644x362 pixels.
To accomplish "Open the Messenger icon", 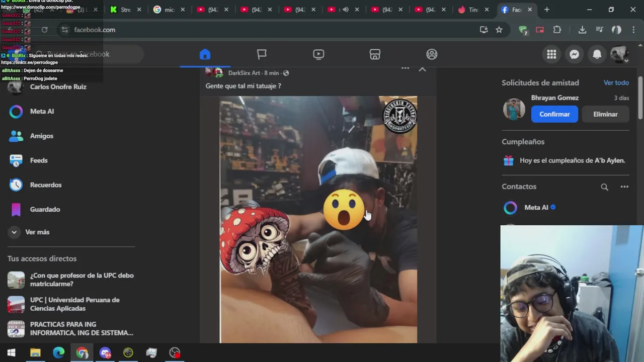I will point(574,54).
